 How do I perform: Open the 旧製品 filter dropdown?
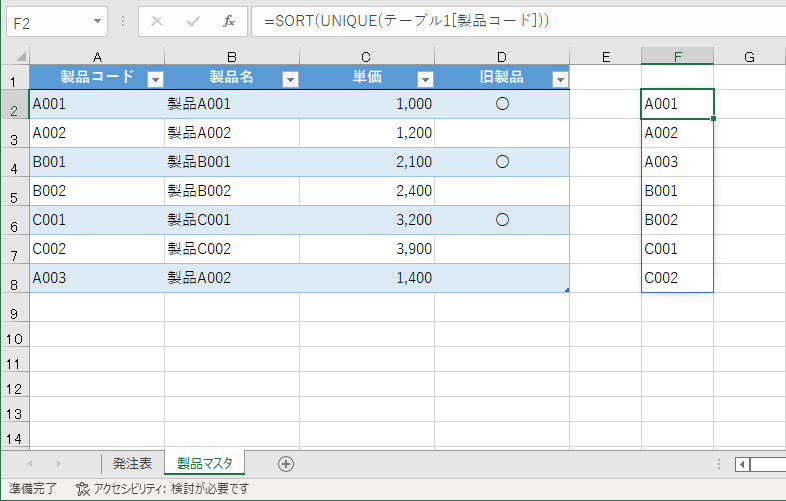tap(560, 79)
